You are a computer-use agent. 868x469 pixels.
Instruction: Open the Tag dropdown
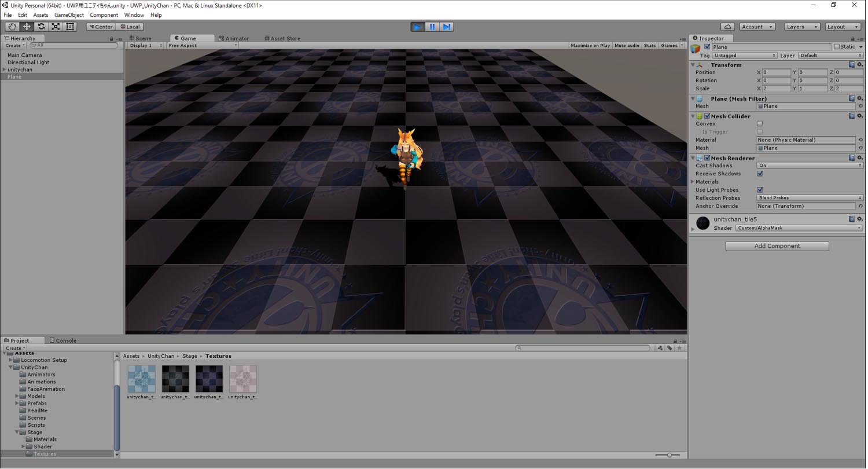745,56
